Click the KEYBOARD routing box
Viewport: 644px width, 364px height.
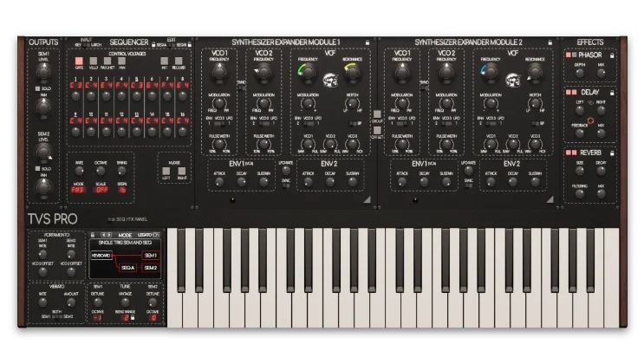click(x=101, y=256)
